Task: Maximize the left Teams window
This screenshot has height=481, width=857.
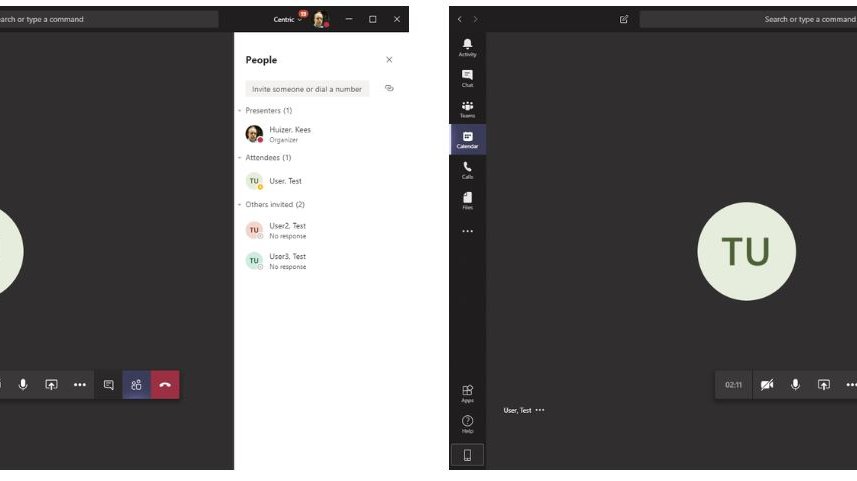Action: (x=373, y=19)
